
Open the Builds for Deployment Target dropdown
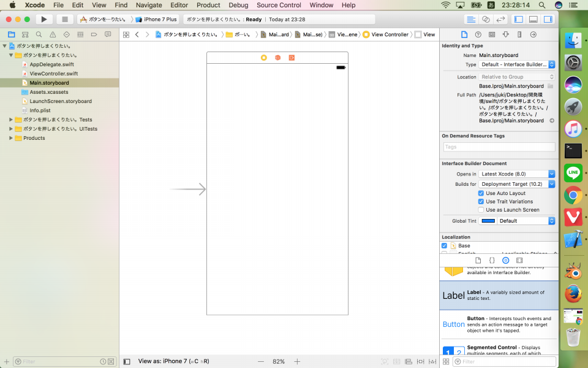click(517, 184)
